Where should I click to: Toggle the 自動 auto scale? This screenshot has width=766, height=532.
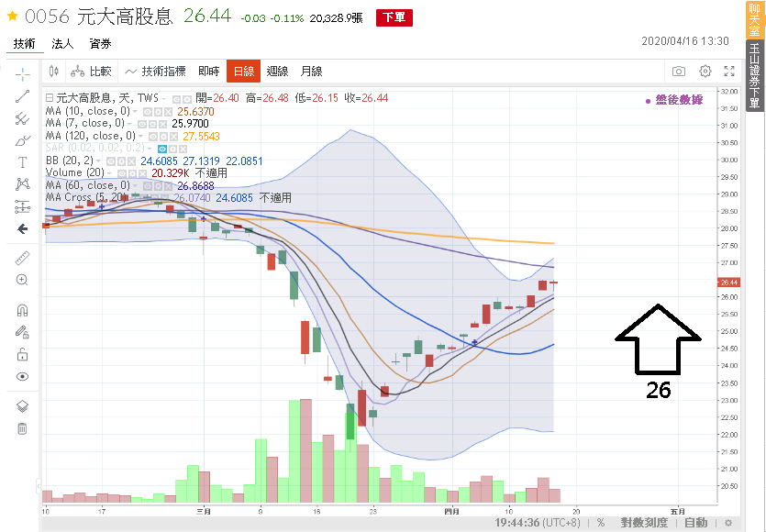696,523
